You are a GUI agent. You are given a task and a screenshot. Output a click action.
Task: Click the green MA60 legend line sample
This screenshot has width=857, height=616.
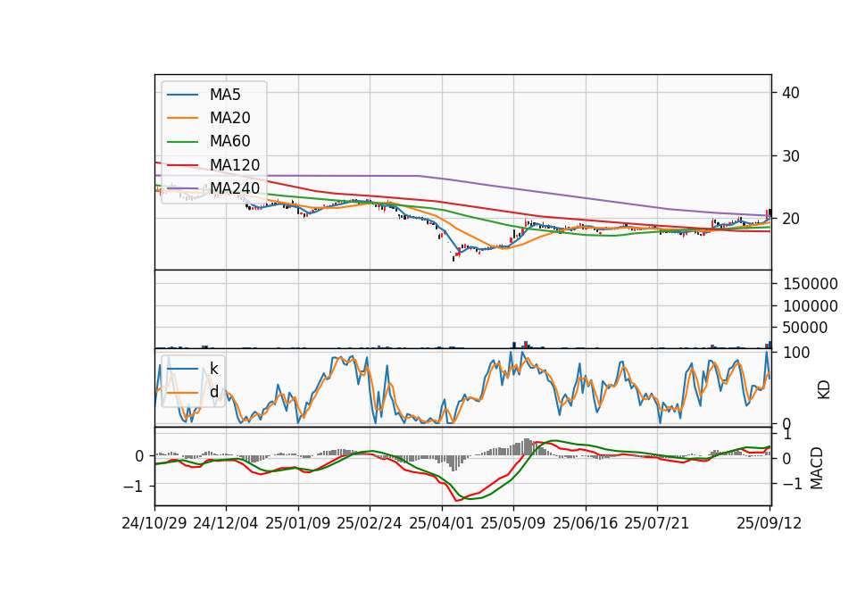(182, 142)
